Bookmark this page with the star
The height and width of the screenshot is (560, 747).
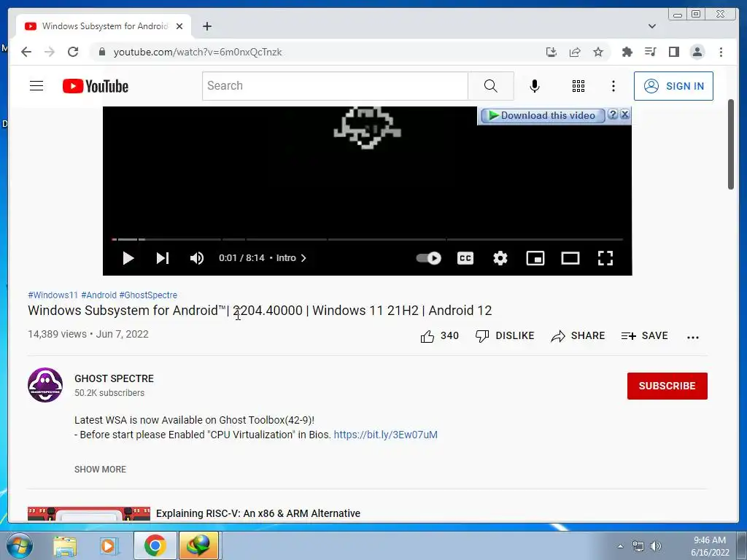click(x=598, y=52)
